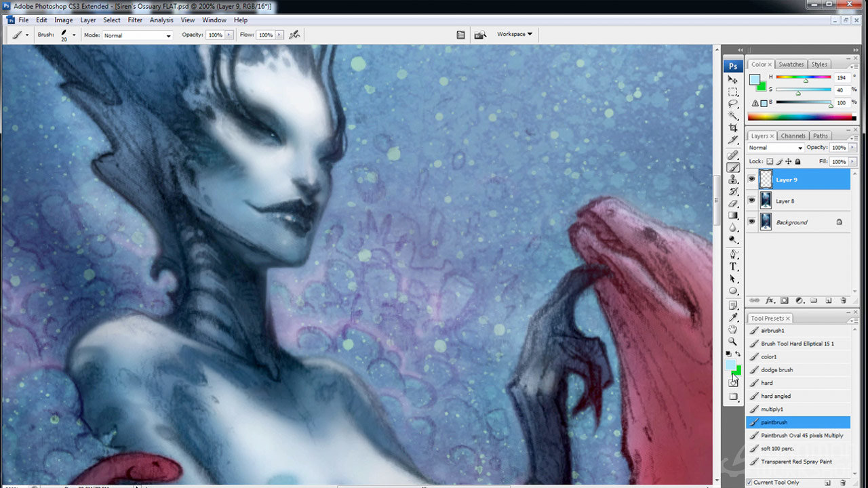Switch to the Styles tab
The height and width of the screenshot is (488, 868).
819,64
